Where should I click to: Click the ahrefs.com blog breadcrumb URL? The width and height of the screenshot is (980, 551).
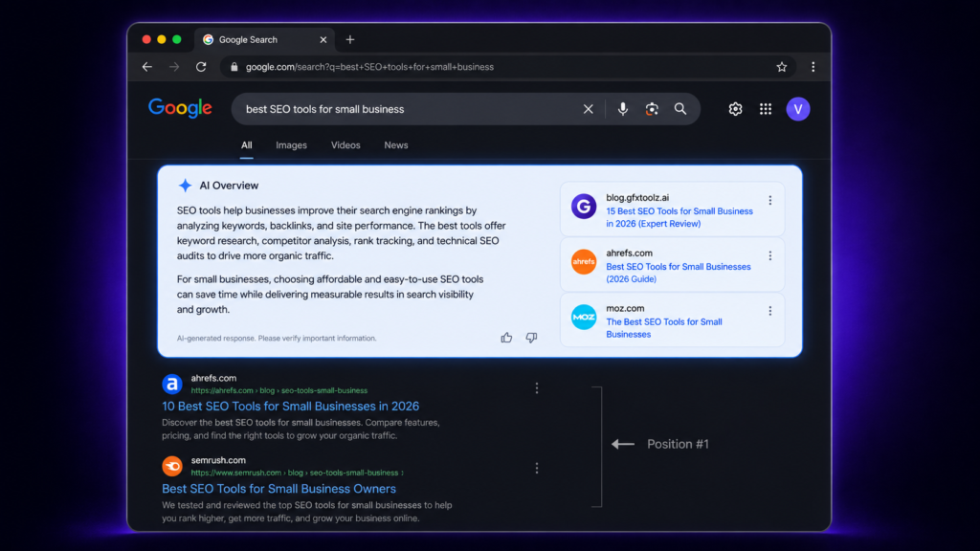(x=279, y=390)
